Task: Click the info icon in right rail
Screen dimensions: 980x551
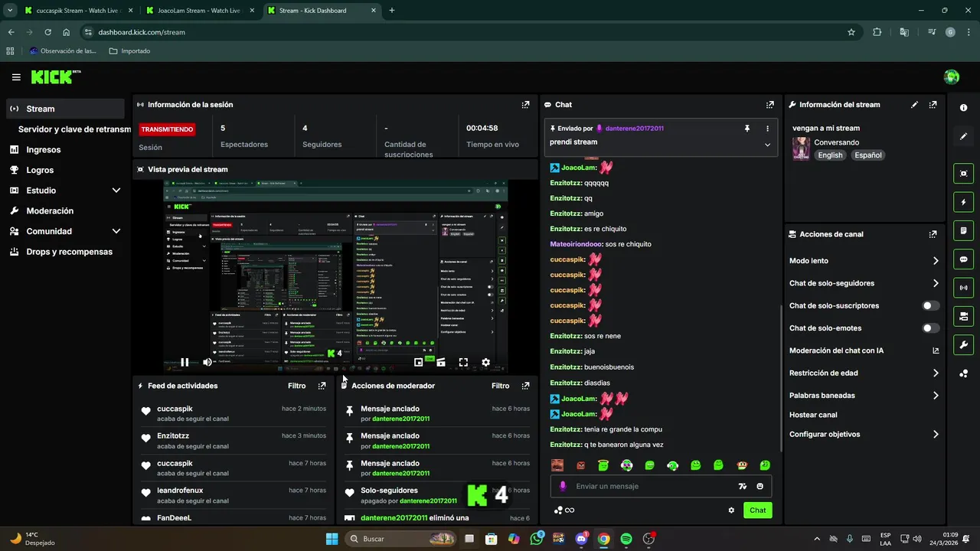Action: 963,108
